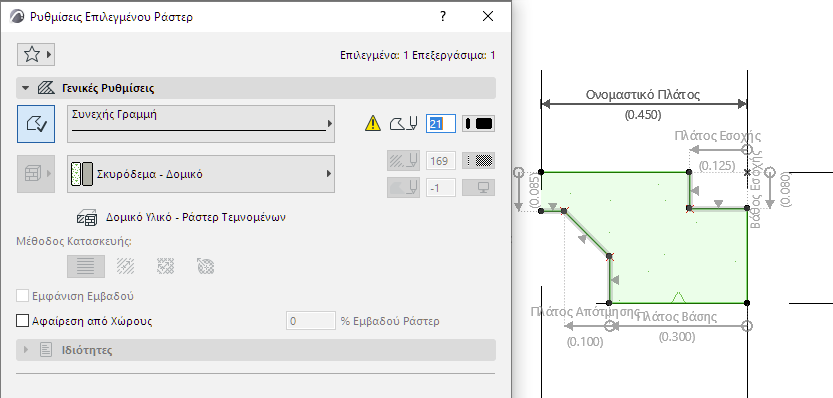This screenshot has width=833, height=398.
Task: Open the Συνεχής Γραμμή line type dropdown
Action: (x=201, y=124)
